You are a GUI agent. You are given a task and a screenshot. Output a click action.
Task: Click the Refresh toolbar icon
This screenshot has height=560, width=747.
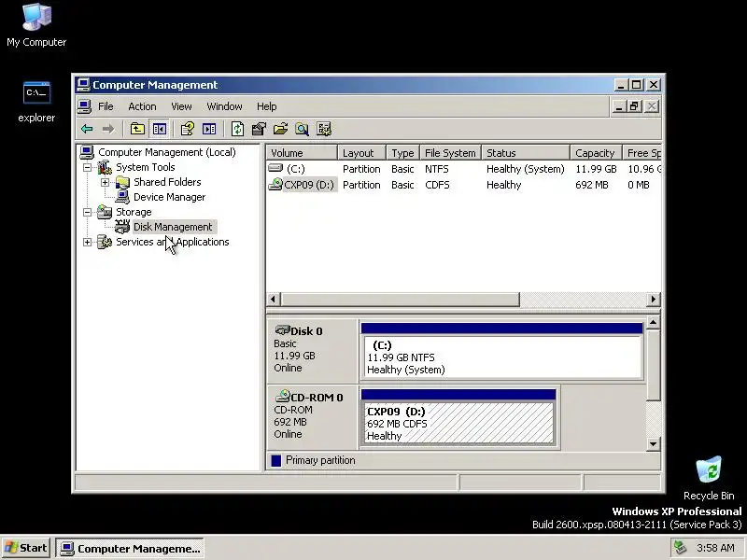(x=237, y=129)
